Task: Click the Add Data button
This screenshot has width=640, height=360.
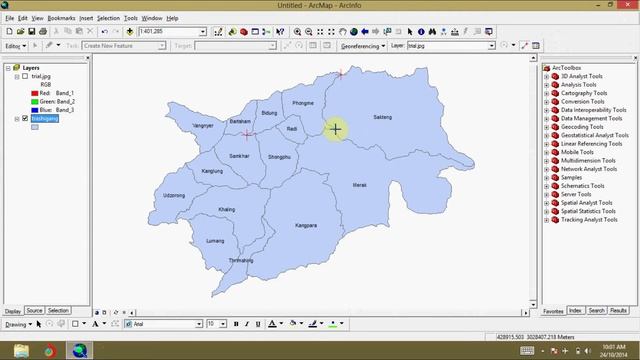Action: click(x=130, y=31)
